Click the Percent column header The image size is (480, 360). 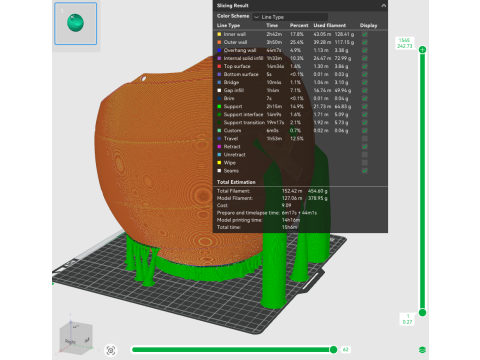(299, 25)
